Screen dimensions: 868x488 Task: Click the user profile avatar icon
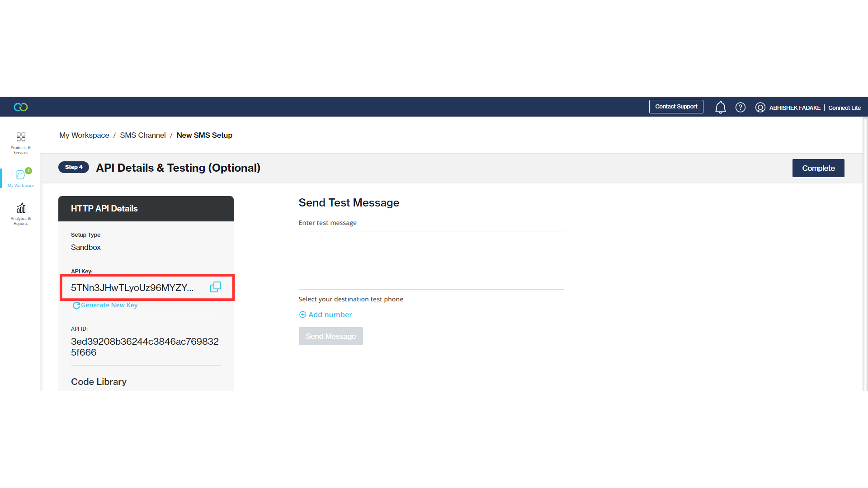coord(760,107)
